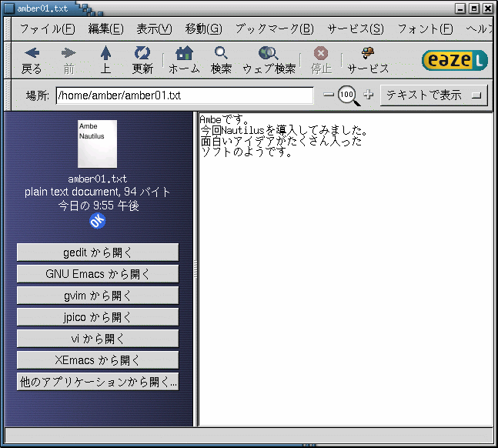Click the 'plain text document, 94 バイト' text
Image resolution: width=498 pixels, height=448 pixels.
pos(98,192)
